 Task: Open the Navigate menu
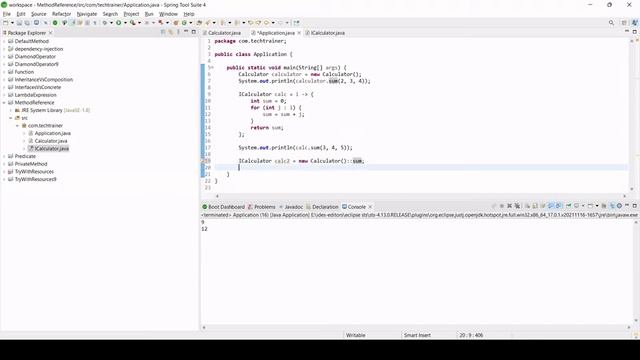click(x=87, y=14)
